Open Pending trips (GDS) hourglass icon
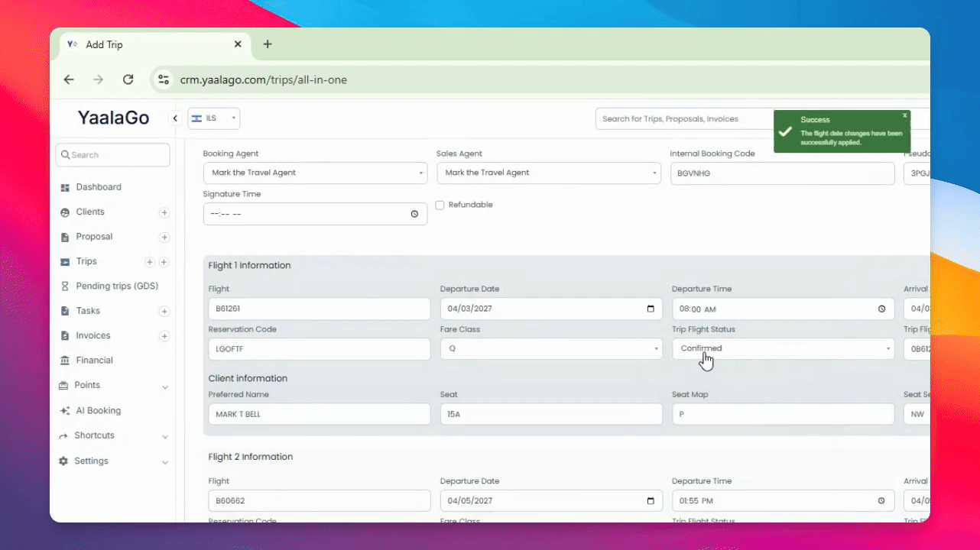This screenshot has width=980, height=550. [x=65, y=286]
